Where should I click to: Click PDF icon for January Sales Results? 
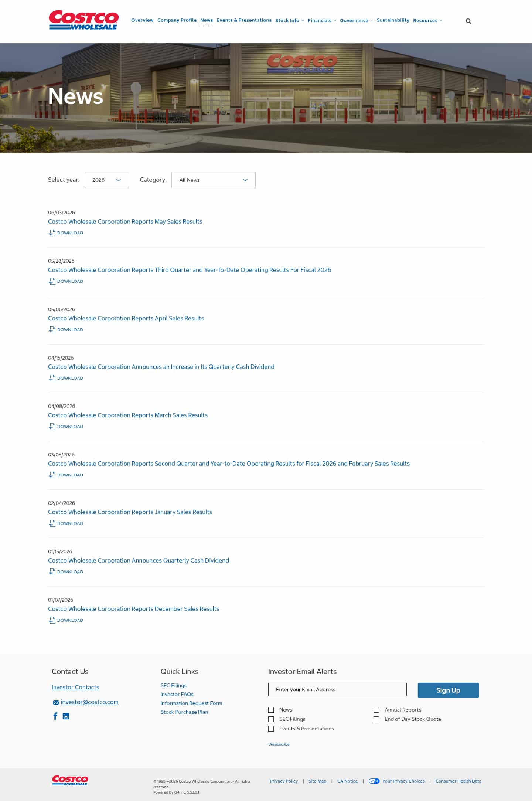[52, 523]
